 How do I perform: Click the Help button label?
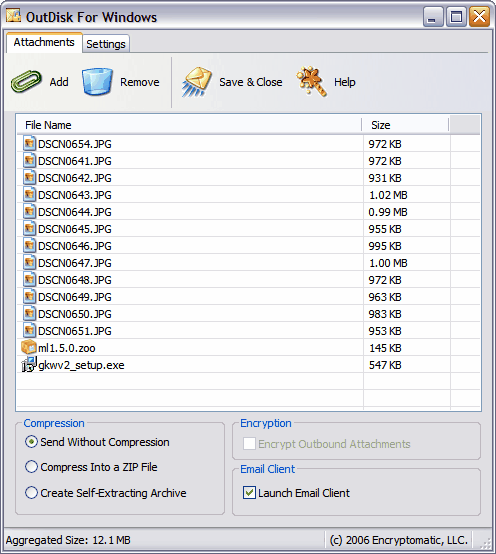pos(344,82)
